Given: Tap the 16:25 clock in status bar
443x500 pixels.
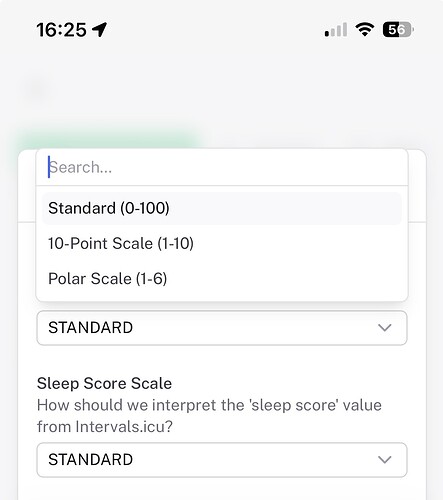Looking at the screenshot, I should 62,30.
